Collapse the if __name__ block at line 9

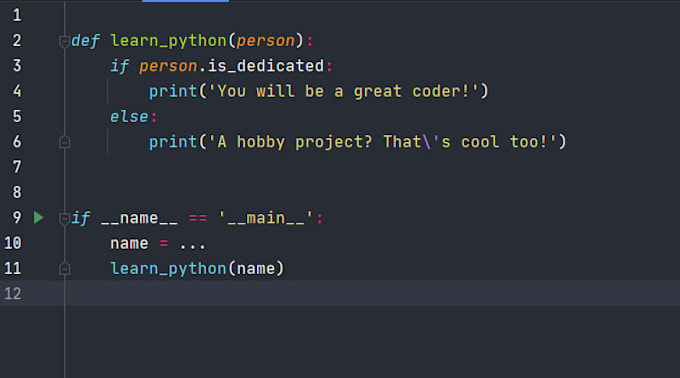pos(64,219)
